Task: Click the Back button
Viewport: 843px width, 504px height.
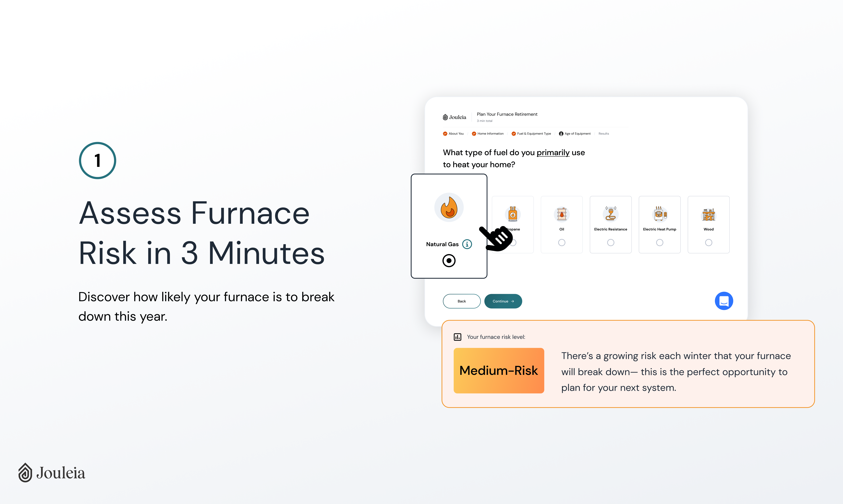Action: [x=462, y=301]
